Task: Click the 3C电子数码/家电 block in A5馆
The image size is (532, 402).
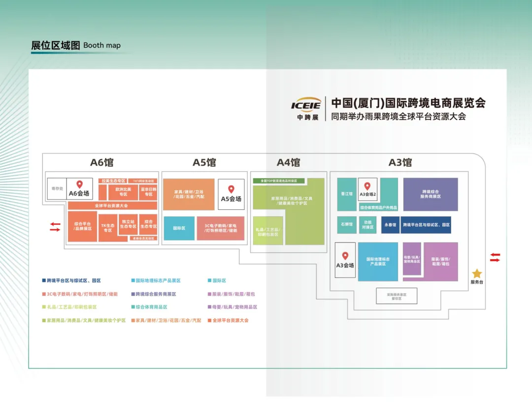Action: click(221, 228)
